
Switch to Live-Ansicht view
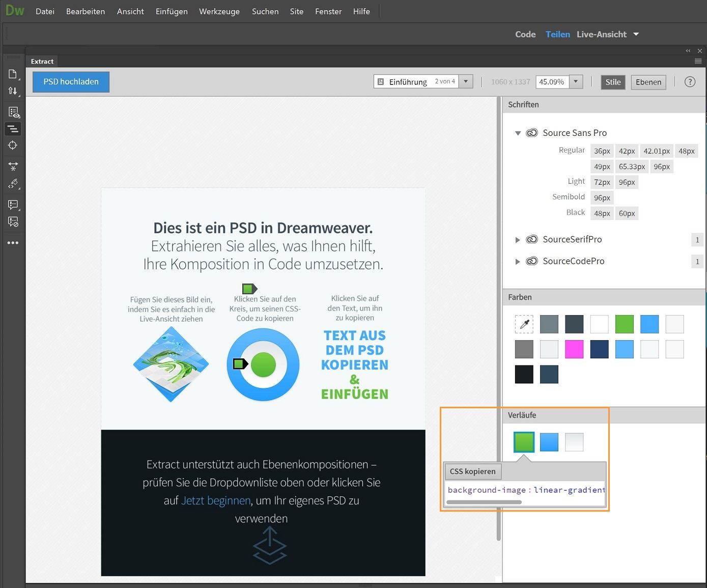click(x=602, y=34)
